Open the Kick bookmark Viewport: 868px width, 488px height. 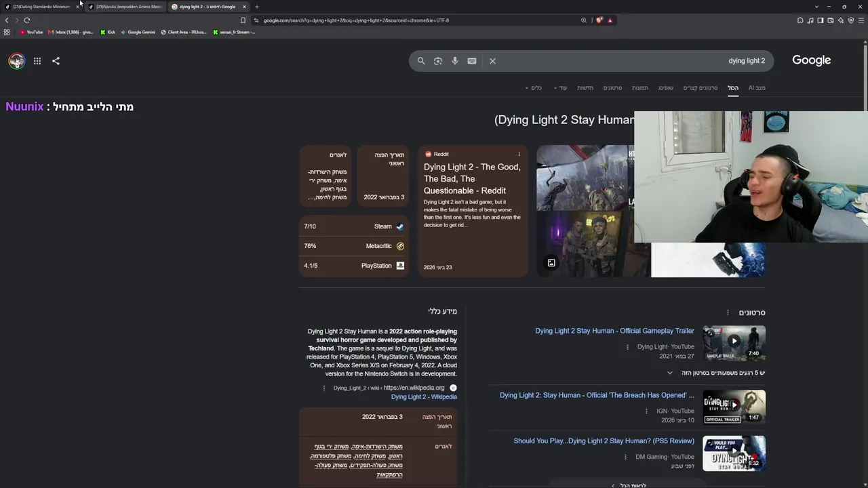coord(108,32)
